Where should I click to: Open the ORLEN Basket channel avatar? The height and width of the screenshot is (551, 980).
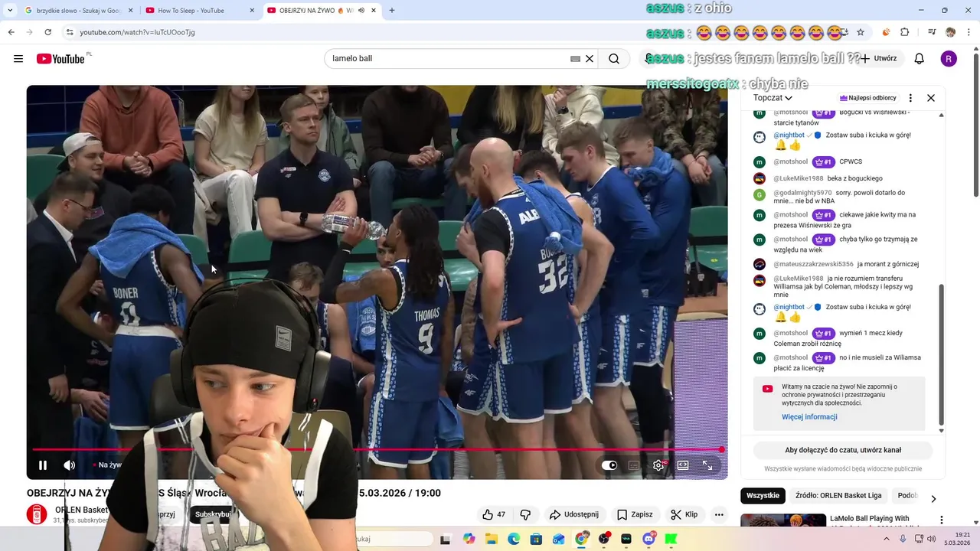[x=37, y=514]
